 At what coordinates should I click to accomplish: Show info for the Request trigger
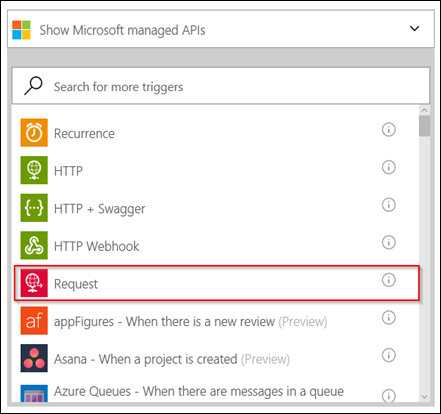[389, 280]
